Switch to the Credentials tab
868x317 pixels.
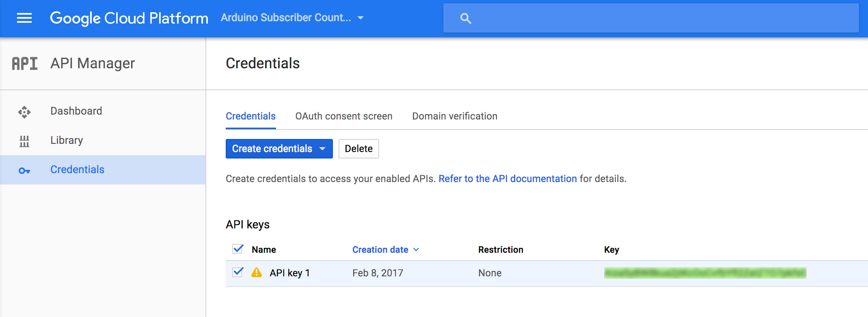point(250,116)
